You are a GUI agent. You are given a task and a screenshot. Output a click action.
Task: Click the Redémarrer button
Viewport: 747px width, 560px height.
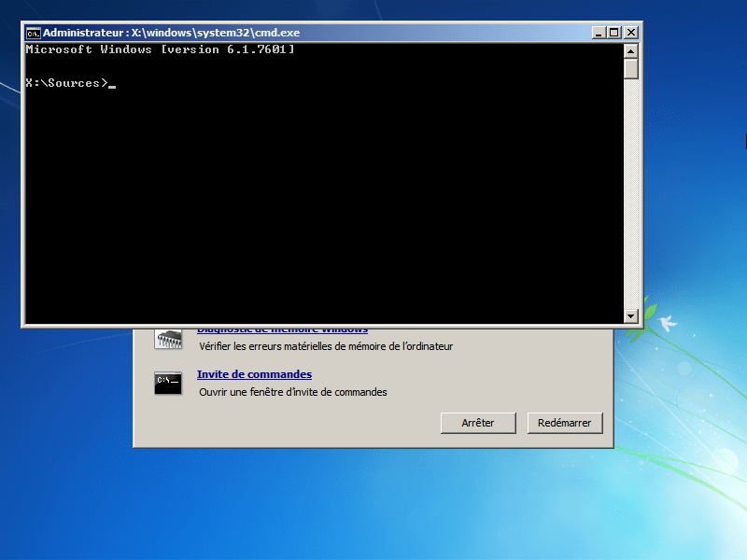pos(565,423)
